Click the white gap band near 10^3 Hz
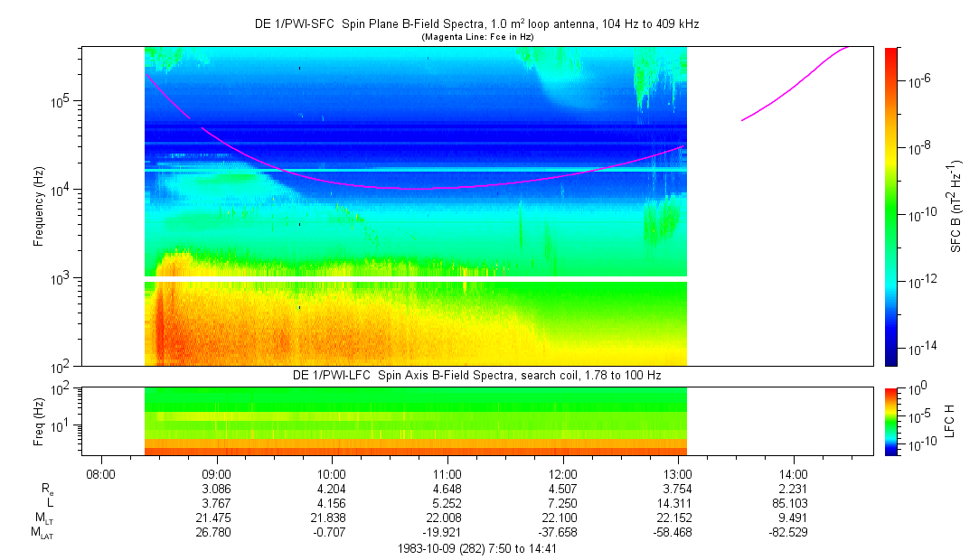The width and height of the screenshot is (979, 560). pyautogui.click(x=416, y=279)
